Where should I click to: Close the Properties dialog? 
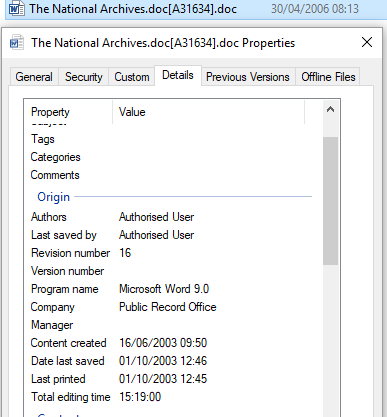point(367,42)
